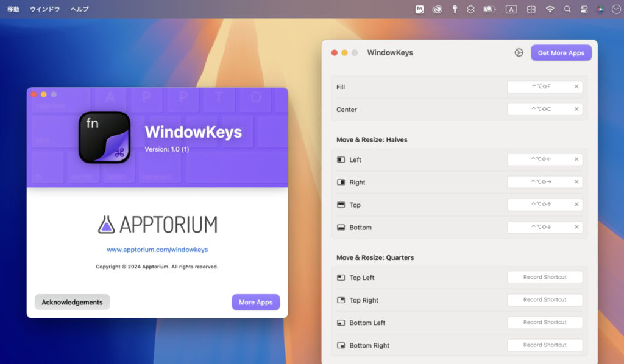Open Control Center from the menu bar
The image size is (624, 364).
click(x=584, y=9)
